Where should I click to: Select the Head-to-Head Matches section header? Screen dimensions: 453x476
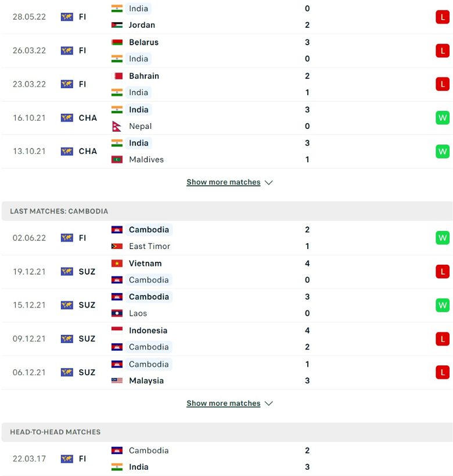[x=227, y=432]
